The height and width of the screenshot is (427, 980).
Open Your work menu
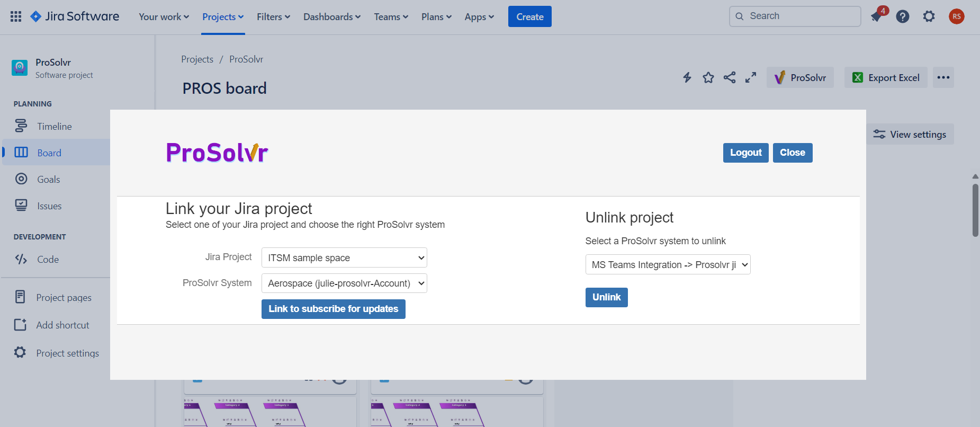[164, 17]
